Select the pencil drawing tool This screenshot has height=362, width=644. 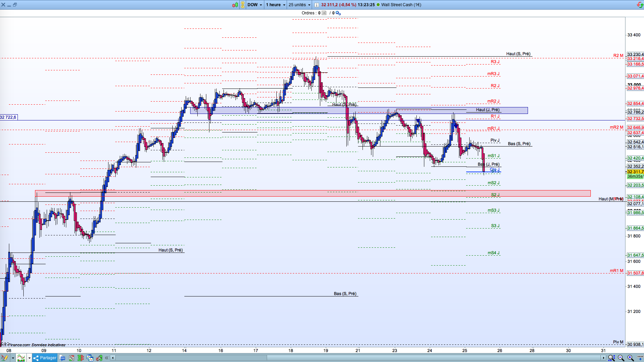5,358
